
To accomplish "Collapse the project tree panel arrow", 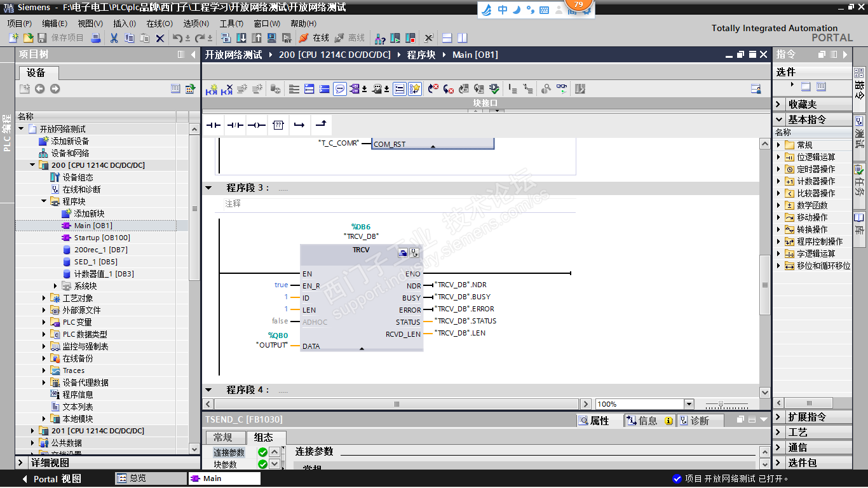I will click(x=193, y=55).
